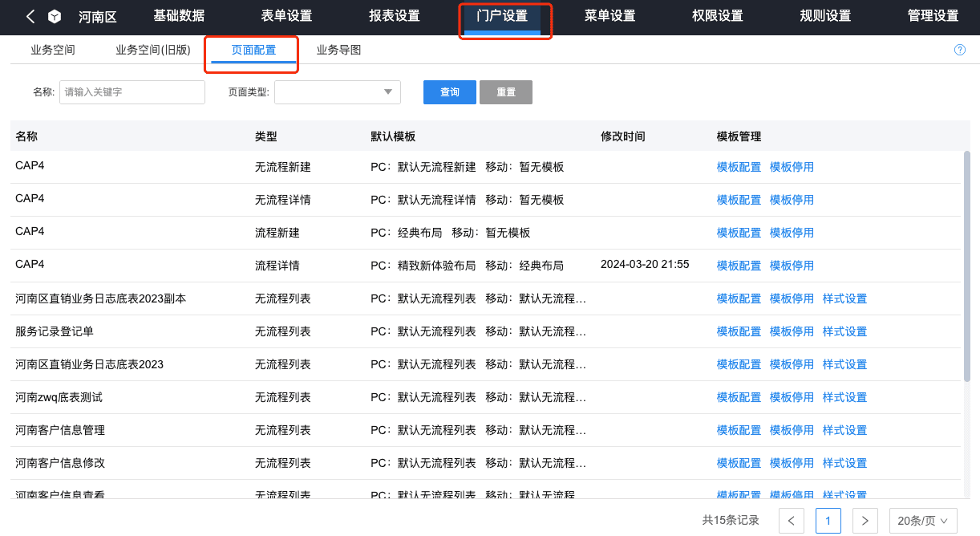Image resolution: width=980 pixels, height=536 pixels.
Task: Click the 修改时间 column header
Action: (622, 136)
